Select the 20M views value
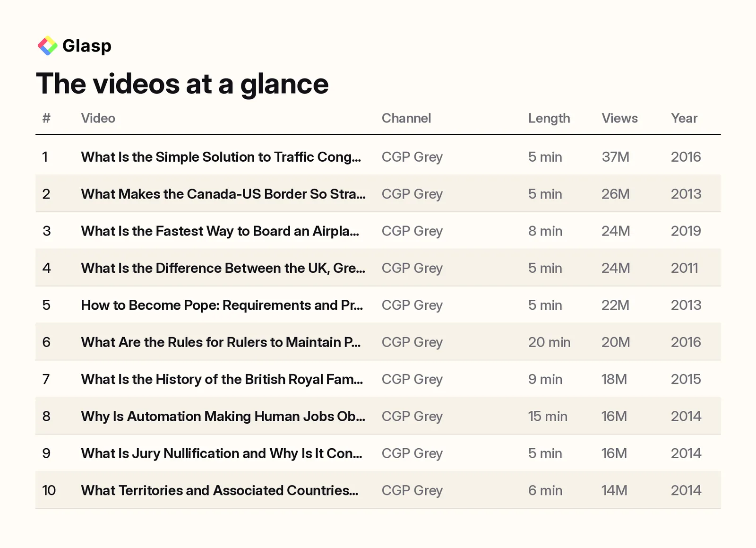756x548 pixels. coord(616,342)
